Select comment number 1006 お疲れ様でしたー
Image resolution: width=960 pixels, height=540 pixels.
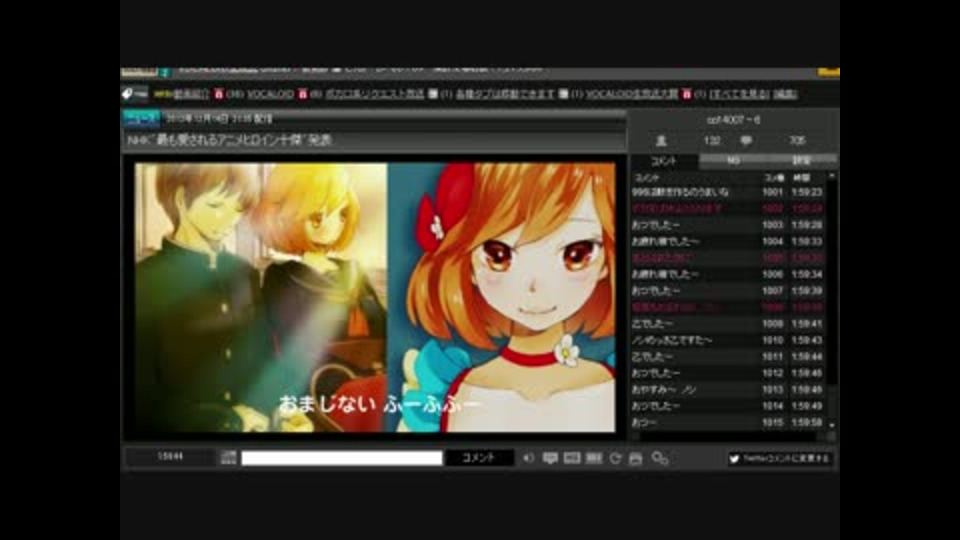coord(728,274)
